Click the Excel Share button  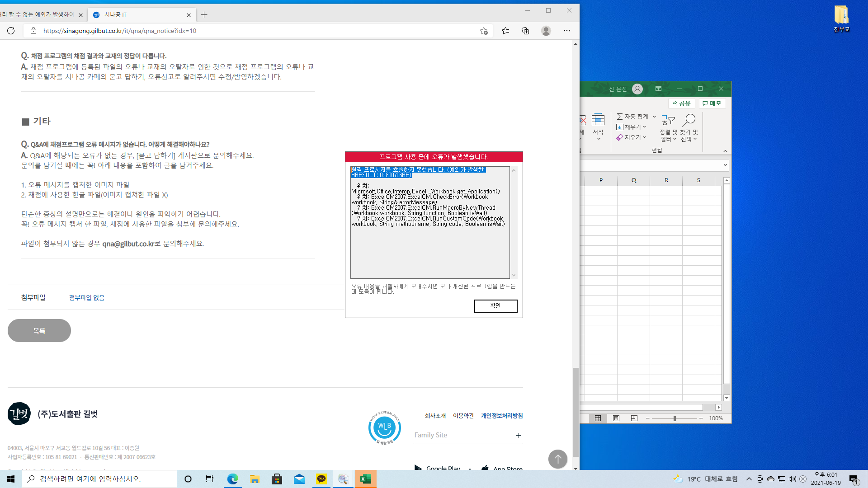click(x=681, y=103)
